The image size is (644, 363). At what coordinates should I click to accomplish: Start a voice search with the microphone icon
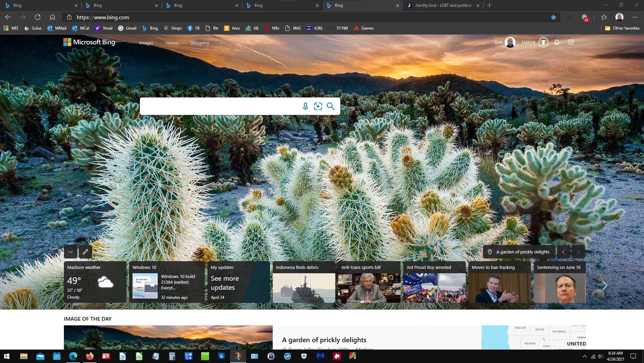point(305,106)
